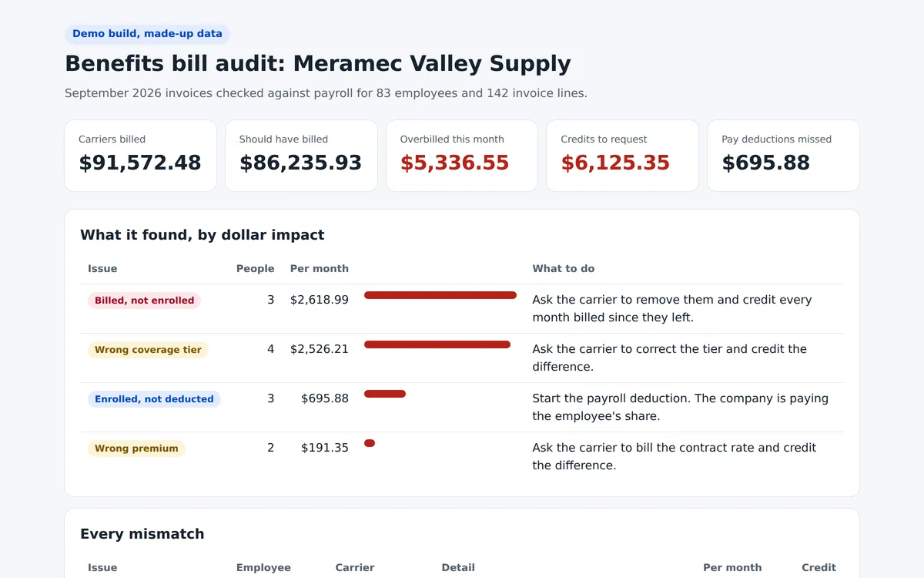The height and width of the screenshot is (578, 924).
Task: Click the advice to remove them and credit every month
Action: [672, 308]
